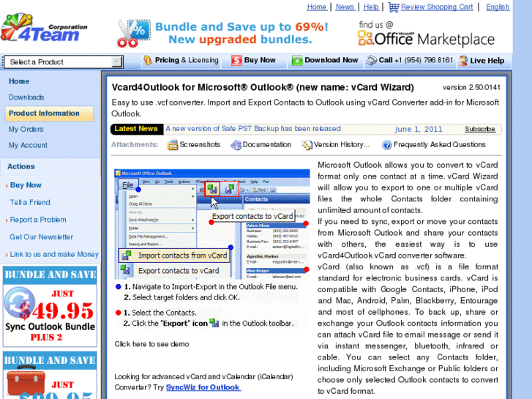The width and height of the screenshot is (532, 399).
Task: Click the Vcard4Outlook page heading
Action: click(263, 87)
